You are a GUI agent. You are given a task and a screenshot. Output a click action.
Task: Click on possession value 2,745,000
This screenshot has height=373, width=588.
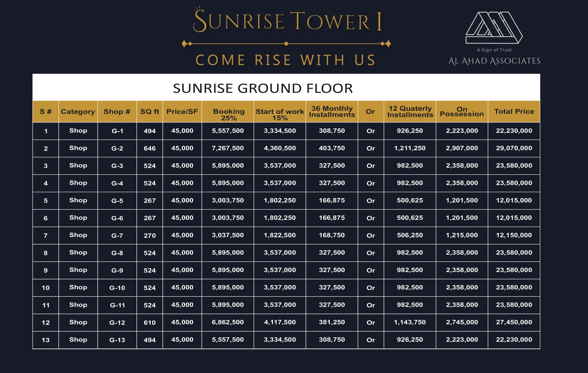[x=462, y=322]
